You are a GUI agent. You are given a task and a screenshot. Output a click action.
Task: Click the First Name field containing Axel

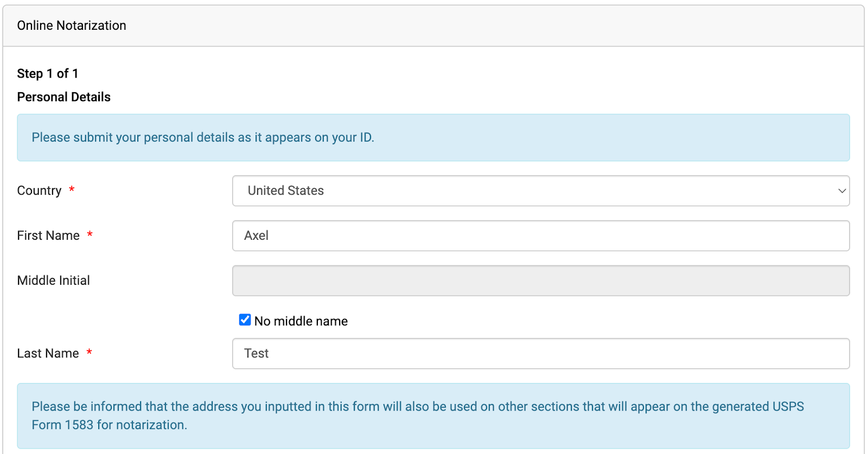click(540, 236)
